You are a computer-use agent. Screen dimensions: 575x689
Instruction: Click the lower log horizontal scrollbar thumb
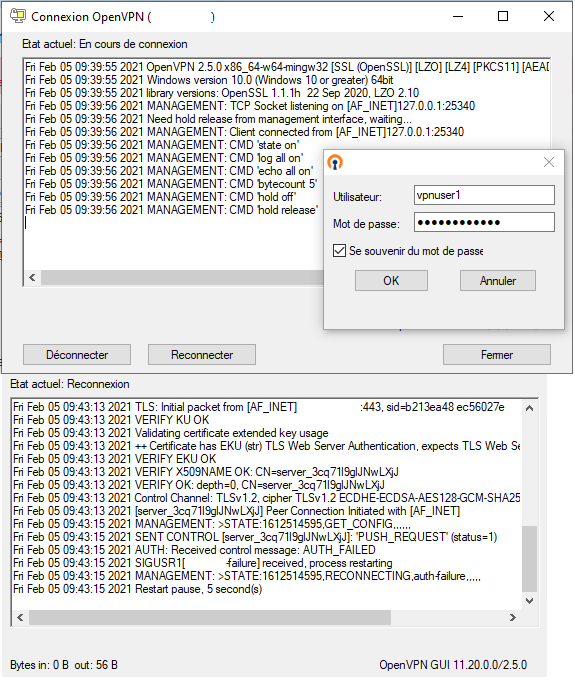[x=210, y=619]
